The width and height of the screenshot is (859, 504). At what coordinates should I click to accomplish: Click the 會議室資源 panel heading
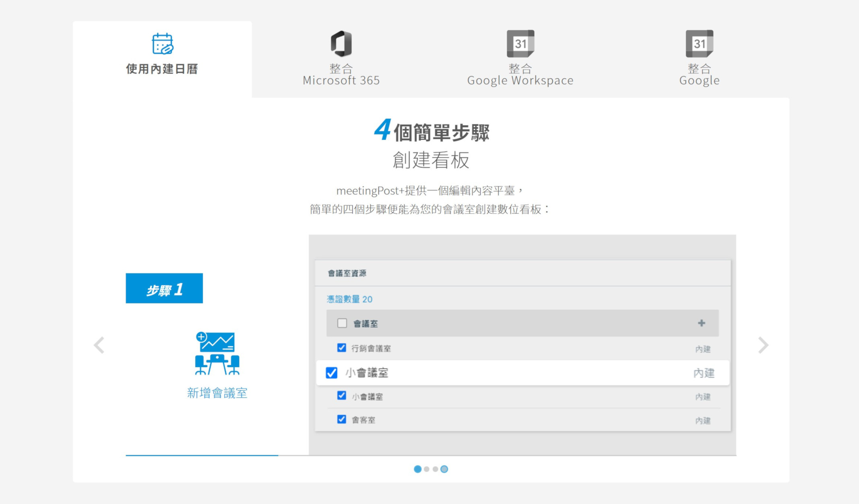tap(347, 274)
